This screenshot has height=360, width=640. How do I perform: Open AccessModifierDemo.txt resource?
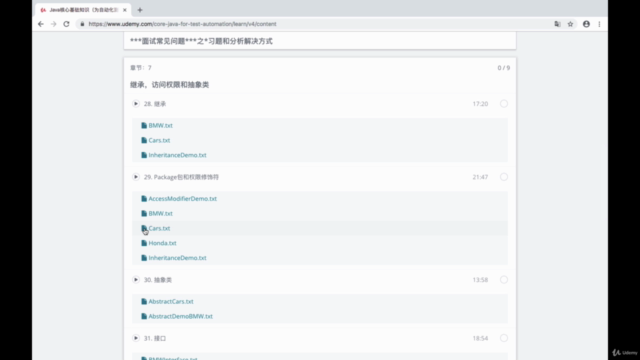(182, 199)
